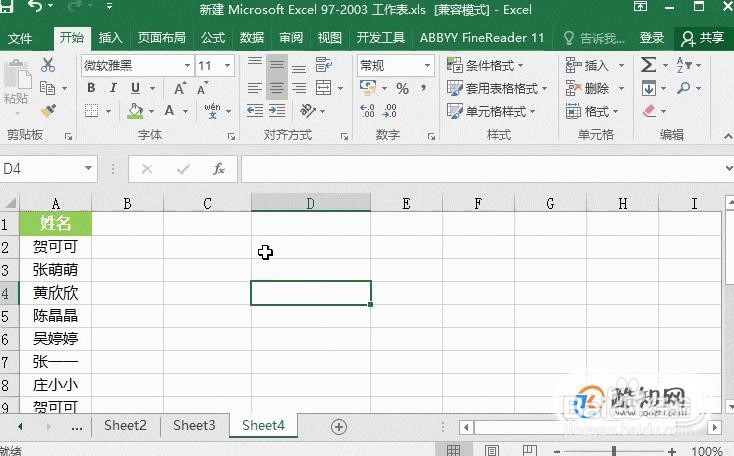
Task: Open the 删除 cells dropdown
Action: [621, 88]
